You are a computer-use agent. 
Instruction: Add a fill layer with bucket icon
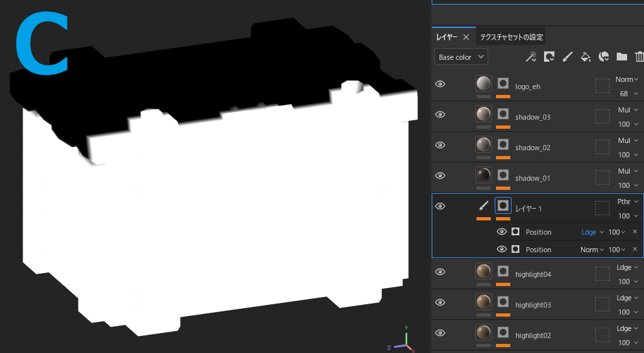[585, 57]
